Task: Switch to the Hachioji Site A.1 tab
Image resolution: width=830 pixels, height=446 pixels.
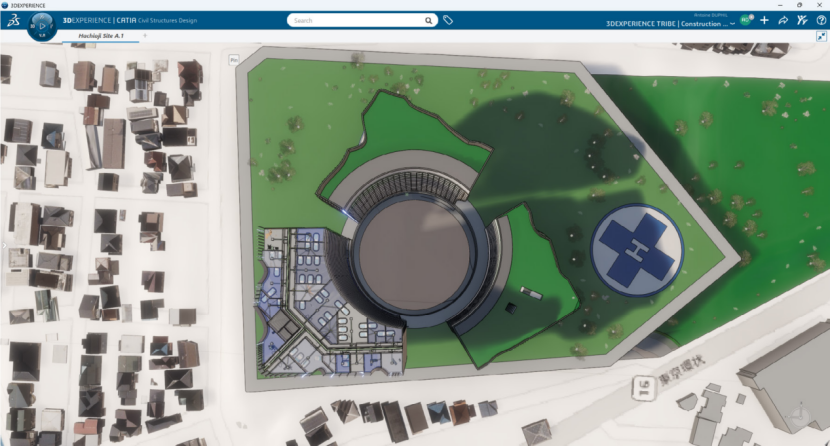Action: click(101, 36)
